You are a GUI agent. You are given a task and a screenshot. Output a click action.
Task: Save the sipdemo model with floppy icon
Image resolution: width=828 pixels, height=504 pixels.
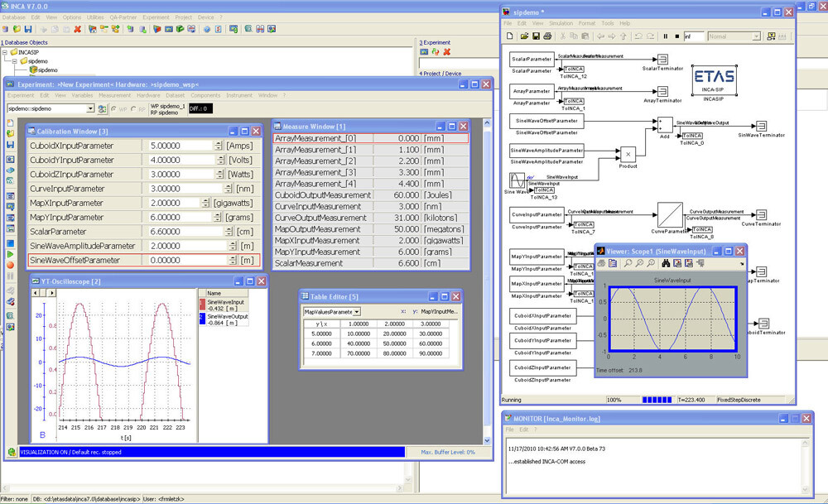click(x=536, y=36)
